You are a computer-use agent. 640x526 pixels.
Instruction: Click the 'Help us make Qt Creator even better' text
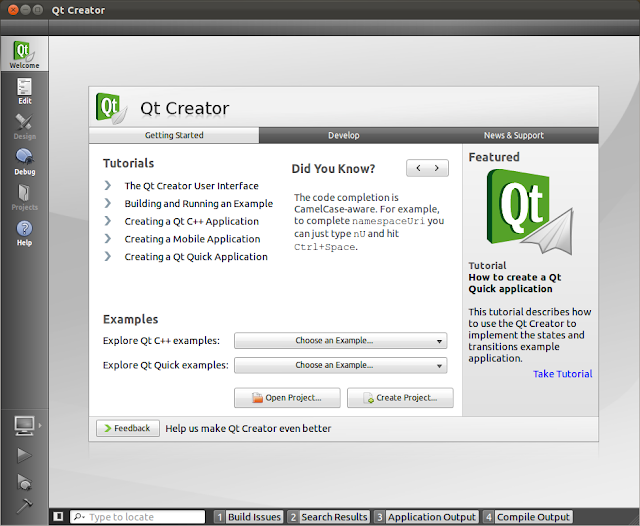(248, 428)
